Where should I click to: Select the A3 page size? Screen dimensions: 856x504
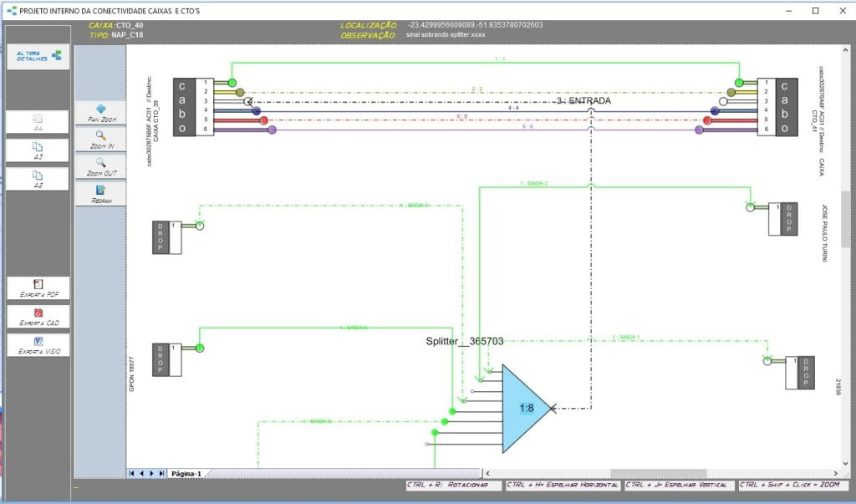point(38,150)
